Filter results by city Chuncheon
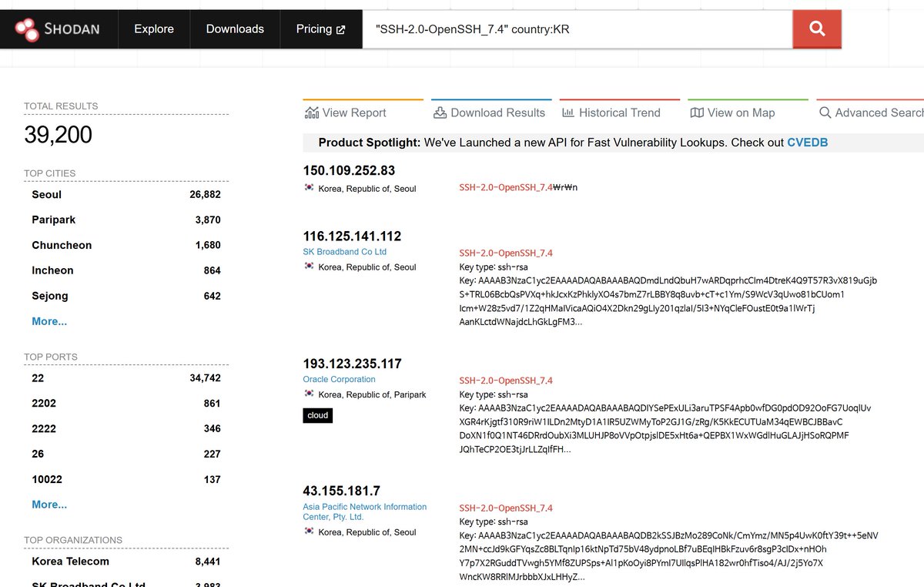 pyautogui.click(x=62, y=245)
